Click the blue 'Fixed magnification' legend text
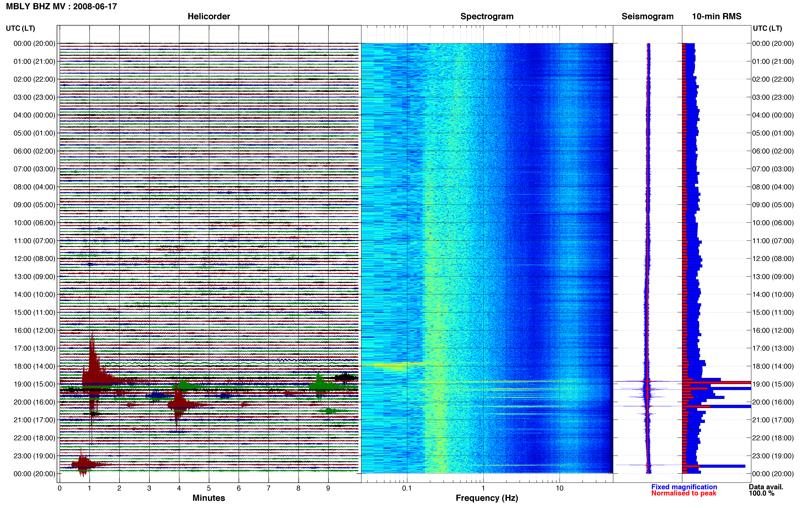812x508 pixels. pos(684,487)
